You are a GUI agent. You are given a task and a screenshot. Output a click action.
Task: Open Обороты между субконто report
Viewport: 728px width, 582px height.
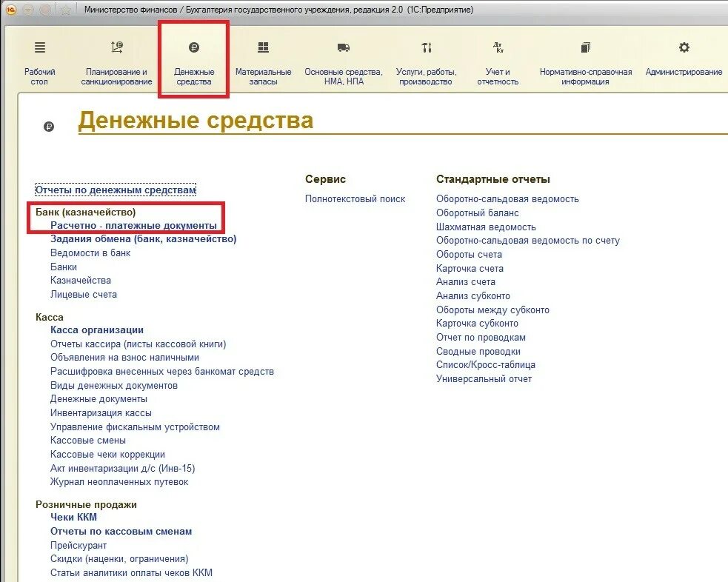492,310
